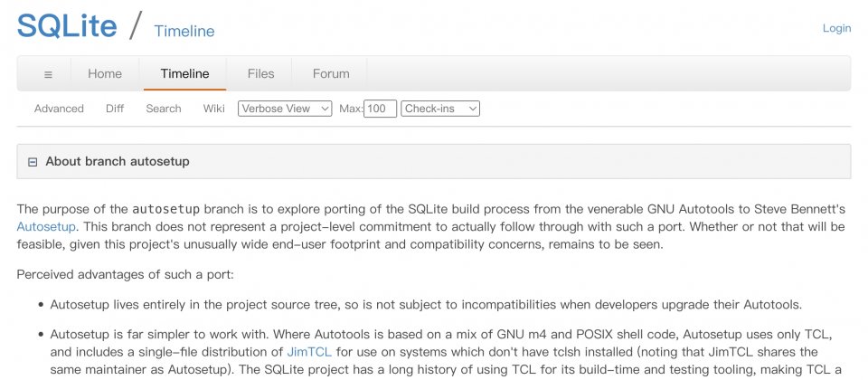
Task: Click 'Perceived advantages of such a port:' text
Action: (x=125, y=274)
